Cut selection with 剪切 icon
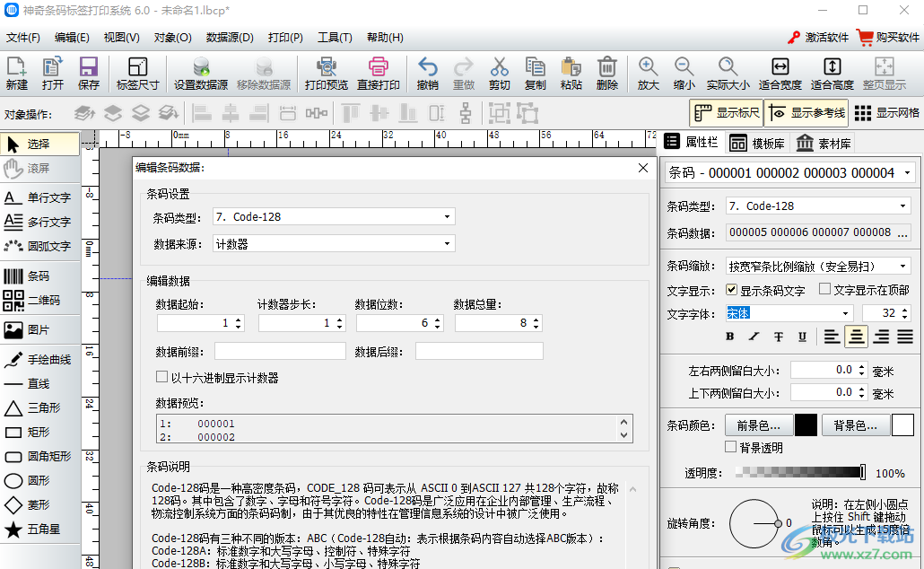Image resolution: width=924 pixels, height=569 pixels. [499, 73]
